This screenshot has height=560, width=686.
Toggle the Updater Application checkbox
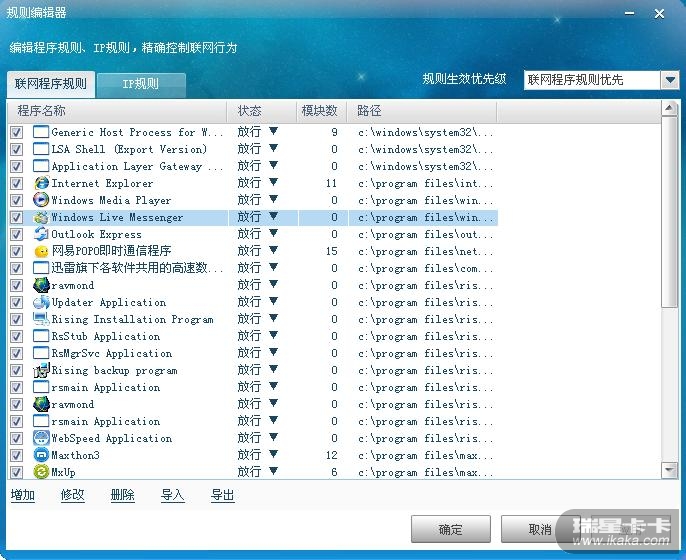tap(17, 302)
